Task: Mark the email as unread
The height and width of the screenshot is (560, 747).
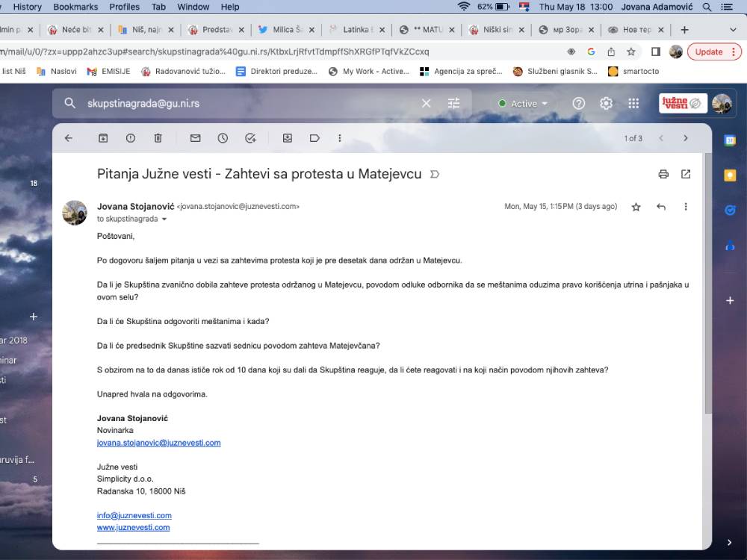Action: pyautogui.click(x=195, y=138)
